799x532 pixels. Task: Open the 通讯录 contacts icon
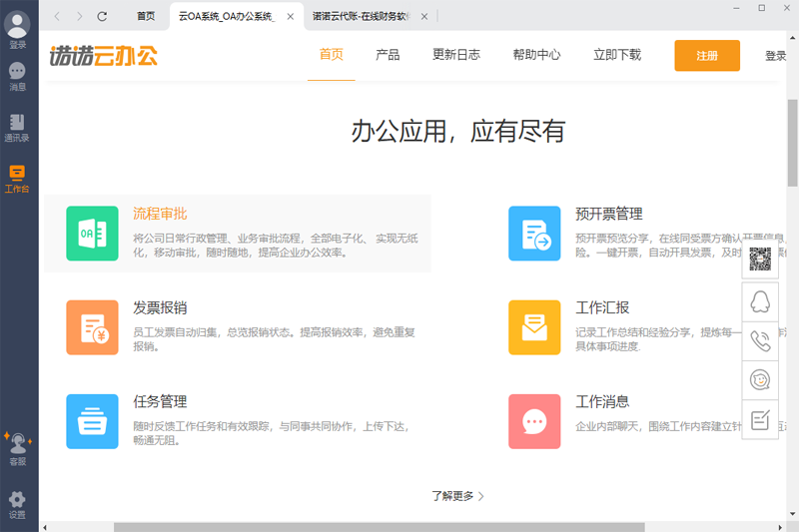[x=17, y=127]
